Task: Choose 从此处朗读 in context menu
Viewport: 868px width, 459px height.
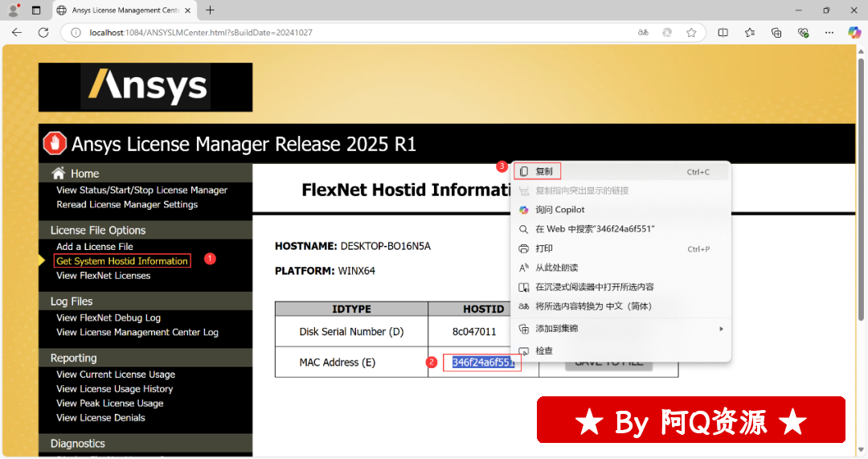Action: [620, 268]
